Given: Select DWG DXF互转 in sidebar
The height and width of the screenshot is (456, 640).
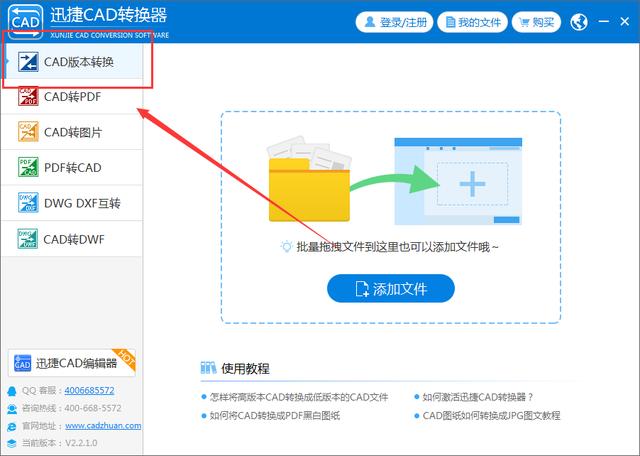Looking at the screenshot, I should [72, 203].
